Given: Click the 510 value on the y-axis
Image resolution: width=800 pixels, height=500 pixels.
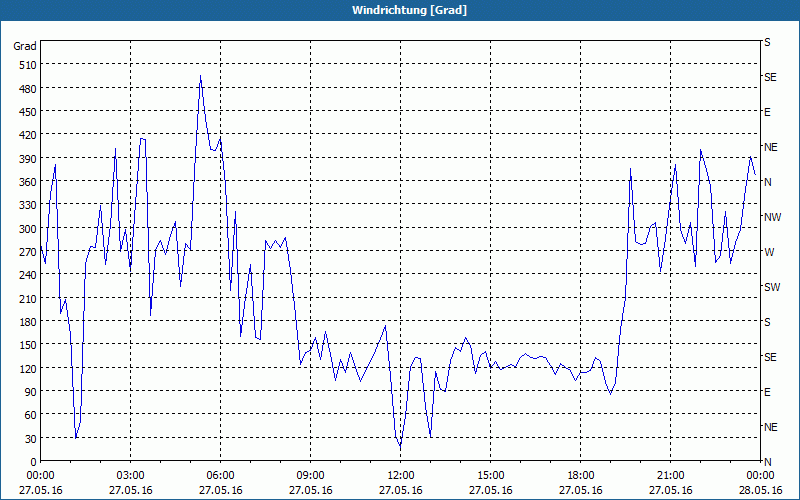Looking at the screenshot, I should (28, 65).
